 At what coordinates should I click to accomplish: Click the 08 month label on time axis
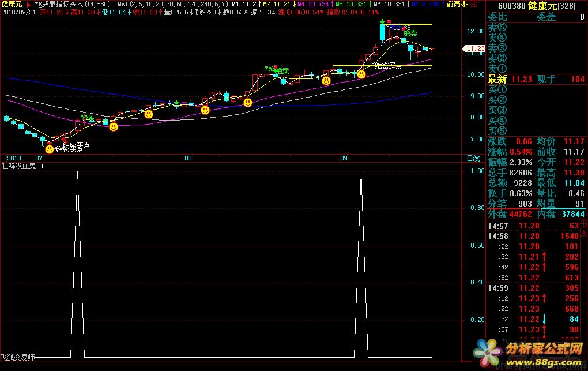[188, 159]
